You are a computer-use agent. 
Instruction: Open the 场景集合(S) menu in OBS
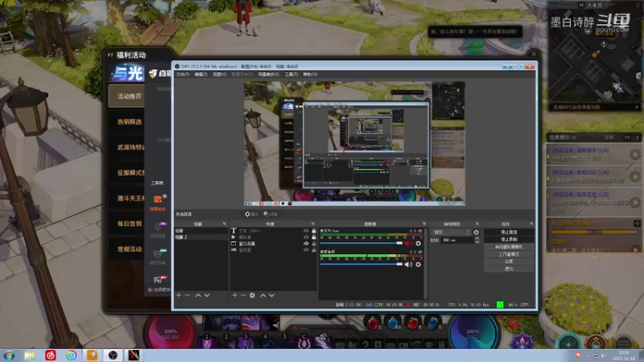[269, 74]
